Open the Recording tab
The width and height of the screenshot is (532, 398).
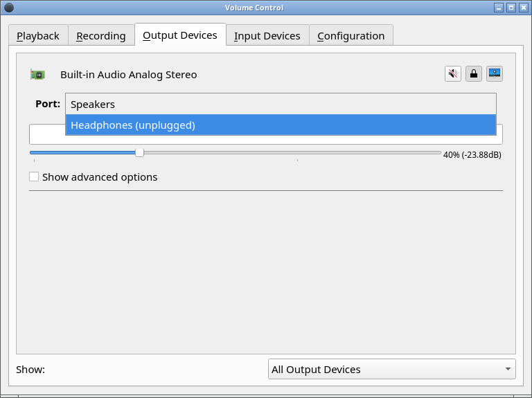pyautogui.click(x=101, y=36)
